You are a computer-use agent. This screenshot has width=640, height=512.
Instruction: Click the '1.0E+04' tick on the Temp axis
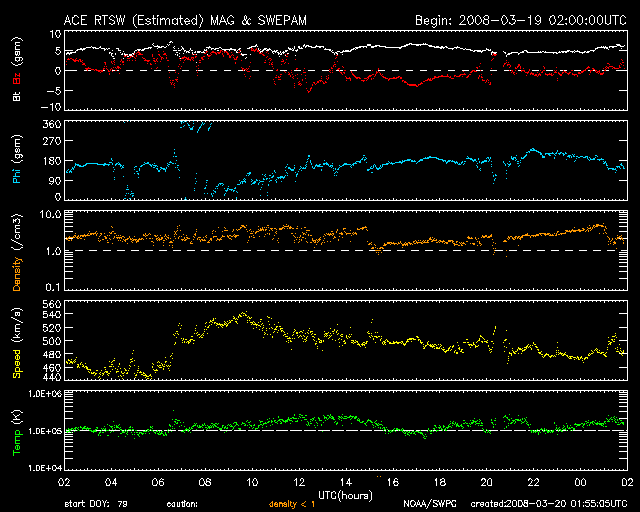click(x=45, y=467)
